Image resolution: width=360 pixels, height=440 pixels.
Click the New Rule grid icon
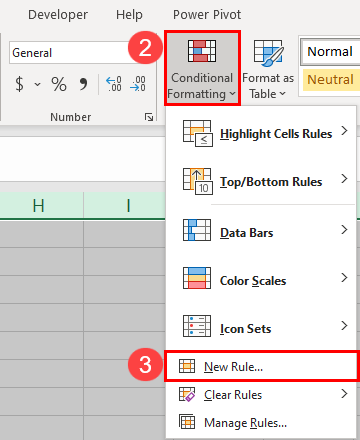point(187,366)
